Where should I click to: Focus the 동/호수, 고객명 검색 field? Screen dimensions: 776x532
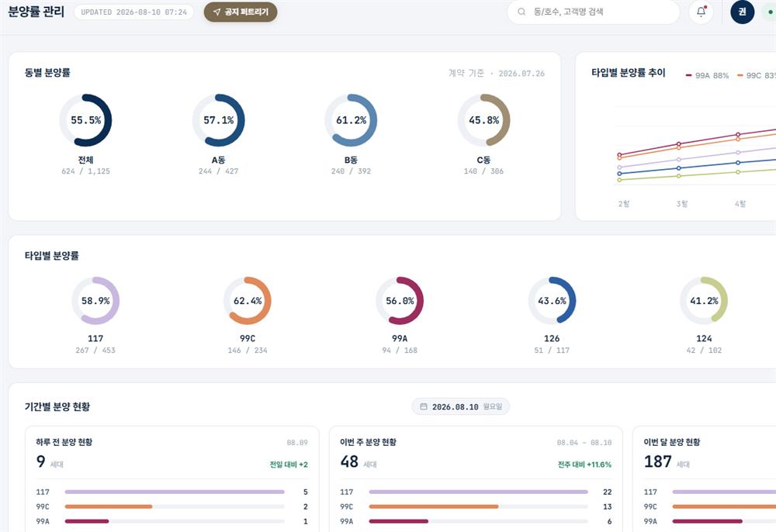click(594, 12)
